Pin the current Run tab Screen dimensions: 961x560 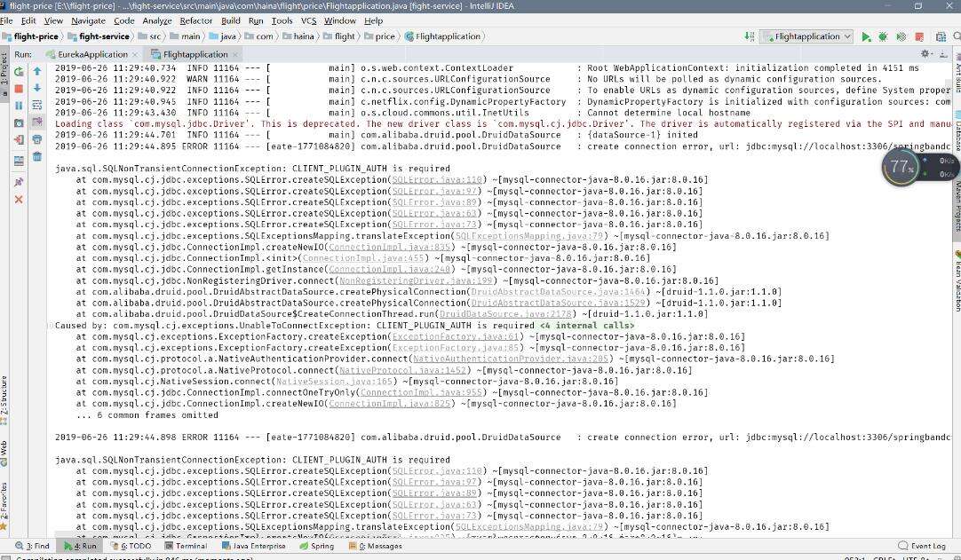tap(19, 182)
